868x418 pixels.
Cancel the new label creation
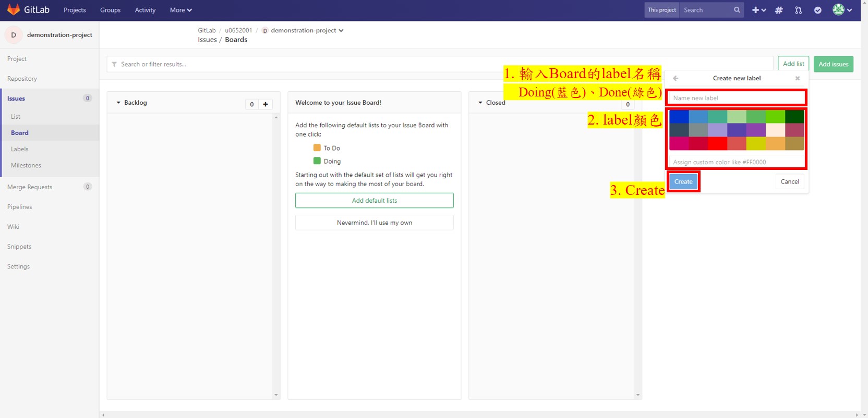(790, 181)
